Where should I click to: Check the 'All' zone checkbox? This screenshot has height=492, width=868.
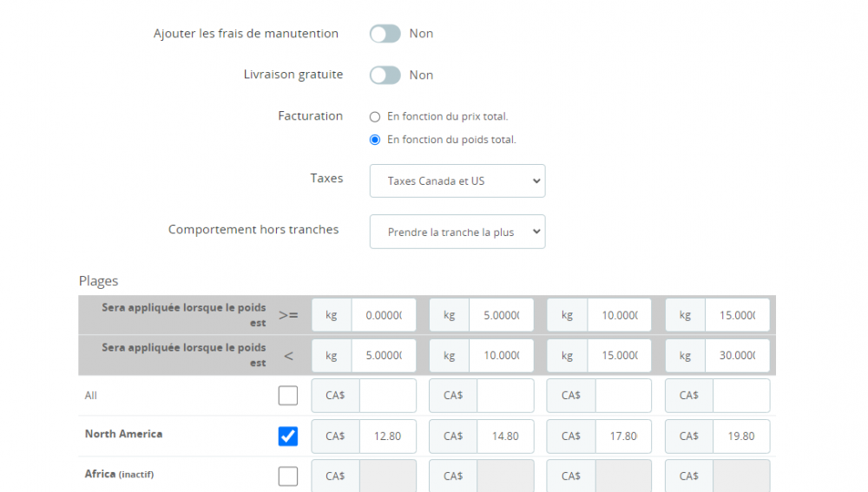tap(288, 396)
